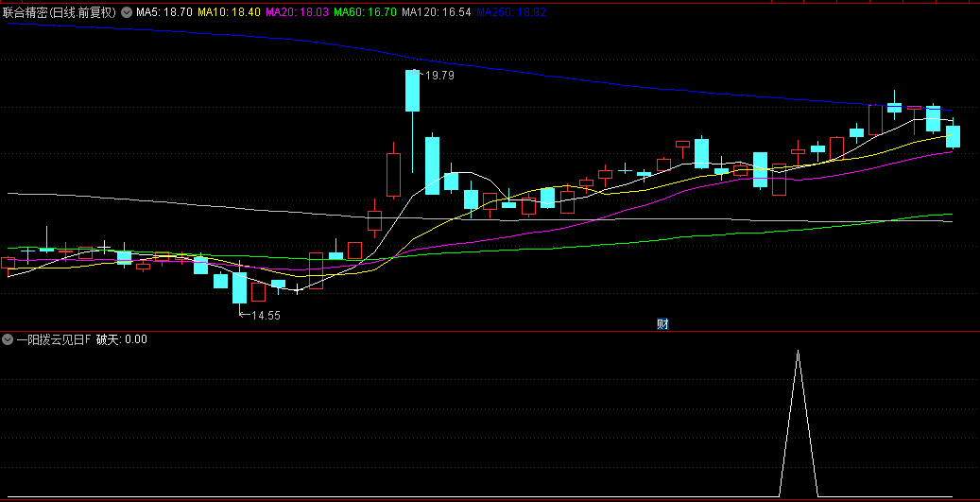The image size is (980, 502).
Task: Click the 一阳拨云见日F indicator name
Action: click(54, 339)
